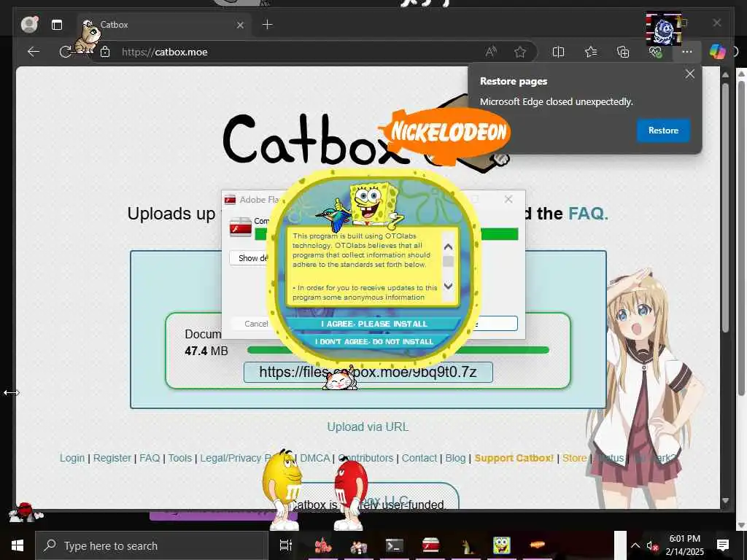
Task: Open the orange Nickelodeon taskbar icon
Action: click(538, 545)
